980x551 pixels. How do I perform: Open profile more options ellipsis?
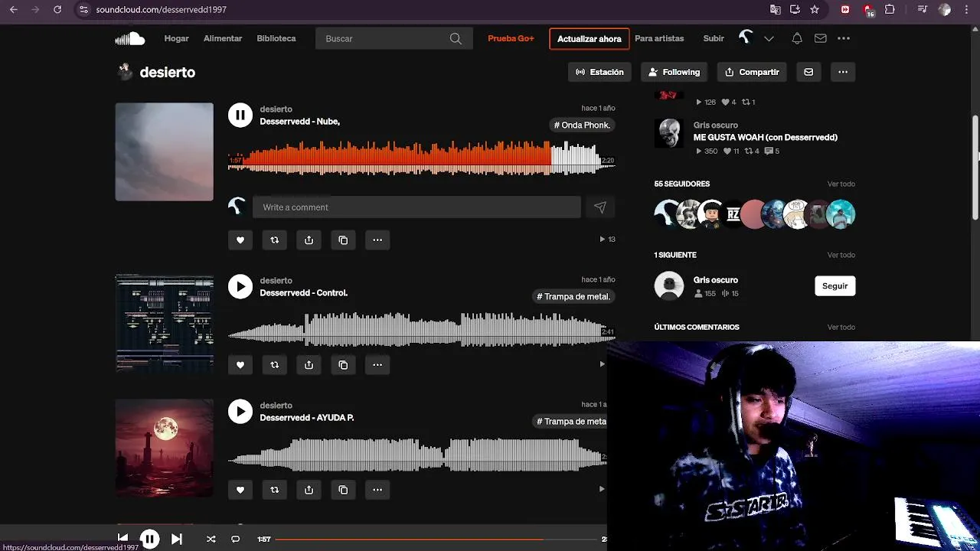point(843,72)
